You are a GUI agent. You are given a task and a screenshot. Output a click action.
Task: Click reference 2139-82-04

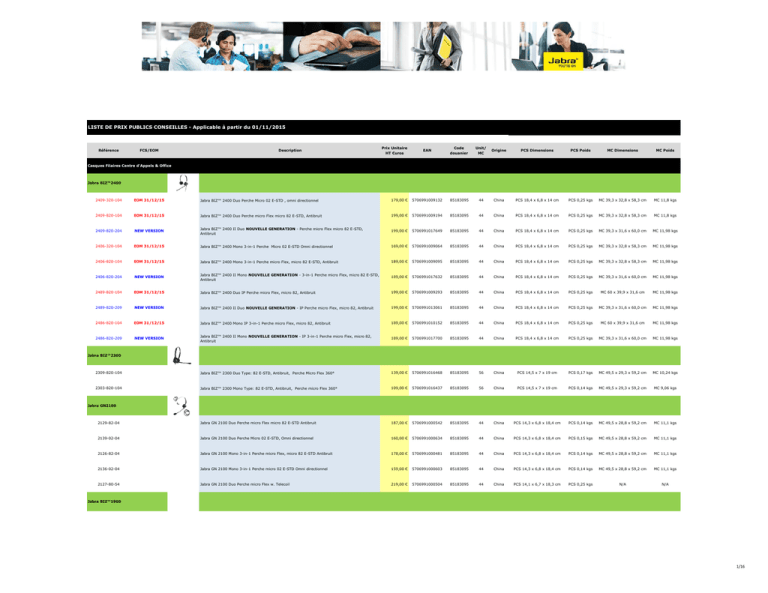pyautogui.click(x=108, y=438)
